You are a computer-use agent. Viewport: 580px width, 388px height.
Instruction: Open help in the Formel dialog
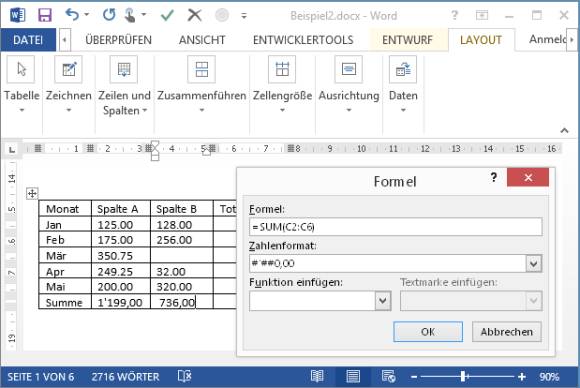click(493, 178)
